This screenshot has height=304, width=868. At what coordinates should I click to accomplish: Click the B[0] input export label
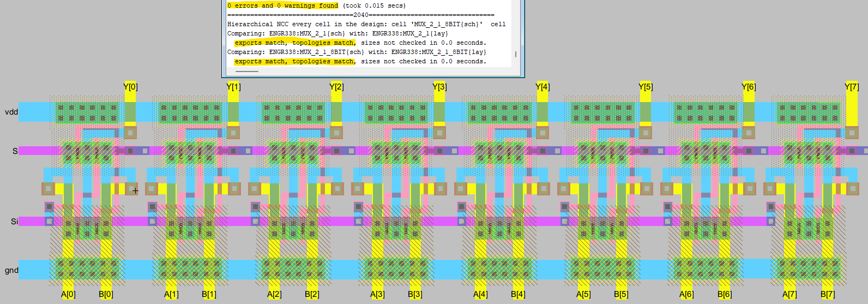tap(106, 294)
